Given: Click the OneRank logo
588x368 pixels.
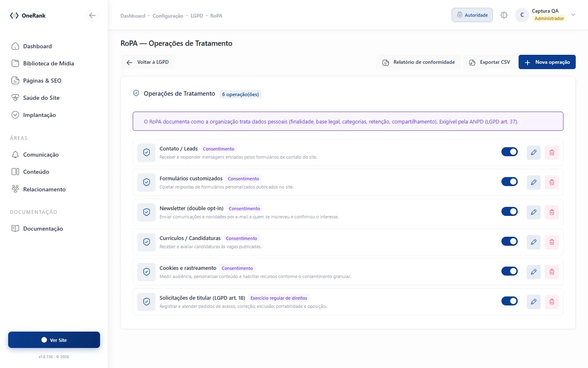Looking at the screenshot, I should click(x=28, y=16).
